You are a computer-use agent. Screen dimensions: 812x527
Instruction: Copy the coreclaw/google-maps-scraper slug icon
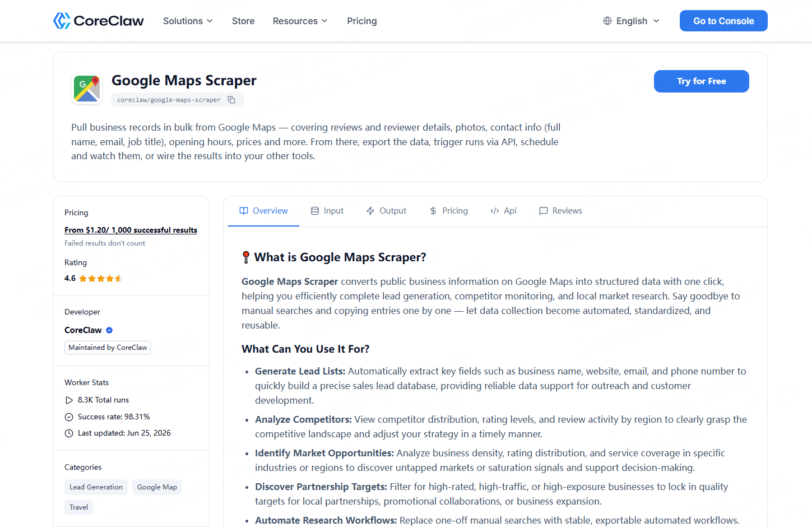231,100
